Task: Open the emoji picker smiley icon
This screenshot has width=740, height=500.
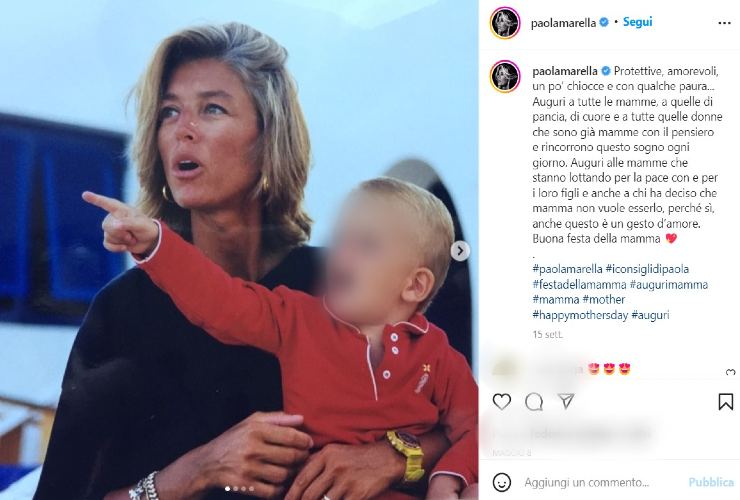Action: click(502, 482)
